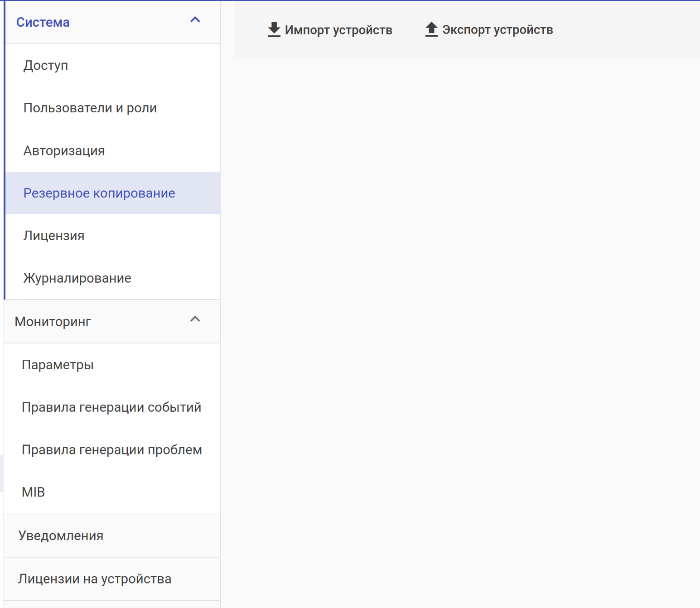Image resolution: width=700 pixels, height=608 pixels.
Task: Click the export devices upload icon
Action: click(431, 29)
